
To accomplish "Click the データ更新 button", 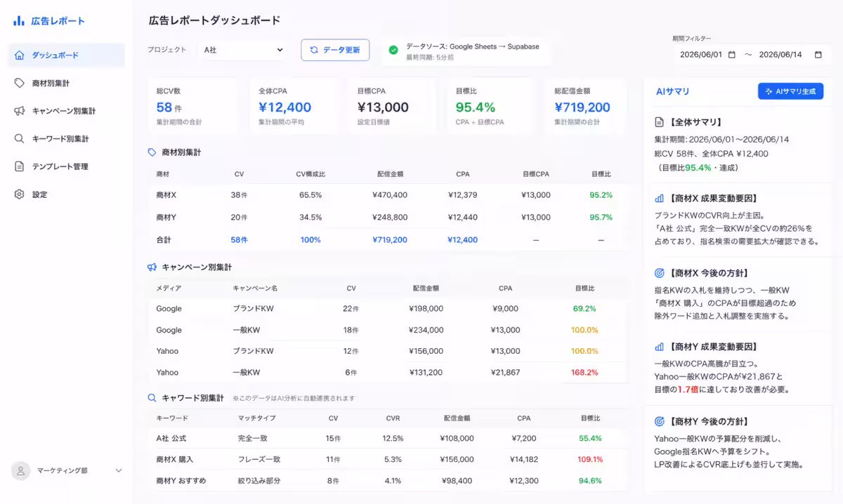I will click(335, 50).
